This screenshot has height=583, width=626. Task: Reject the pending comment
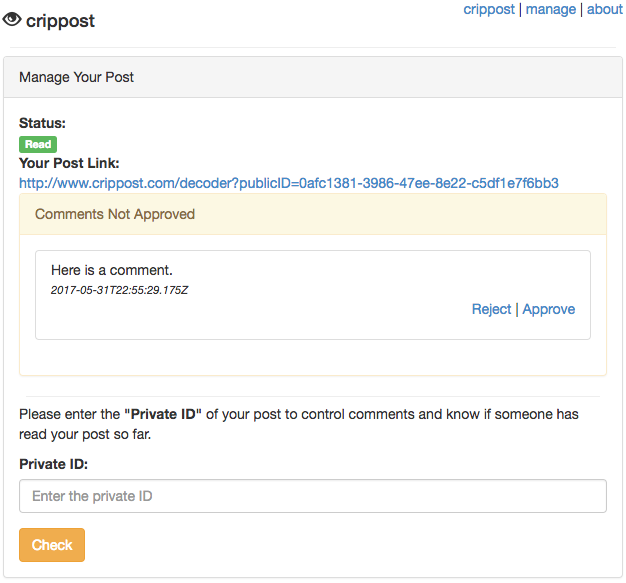point(491,309)
